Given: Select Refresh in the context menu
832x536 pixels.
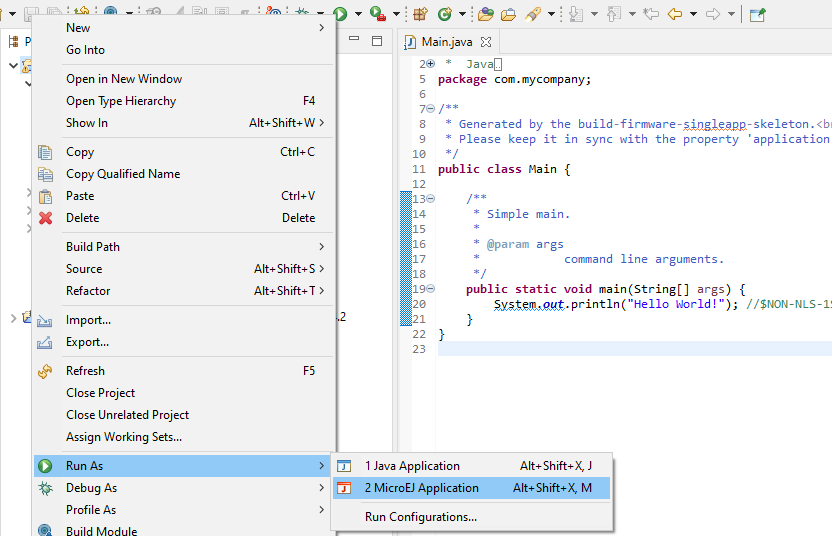Looking at the screenshot, I should click(x=85, y=371).
